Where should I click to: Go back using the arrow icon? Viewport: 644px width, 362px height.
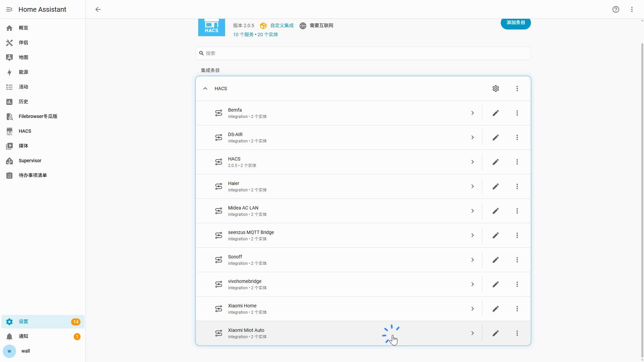(98, 9)
